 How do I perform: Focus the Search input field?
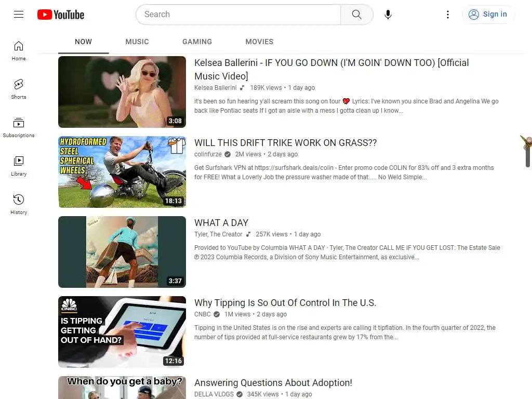pos(239,15)
